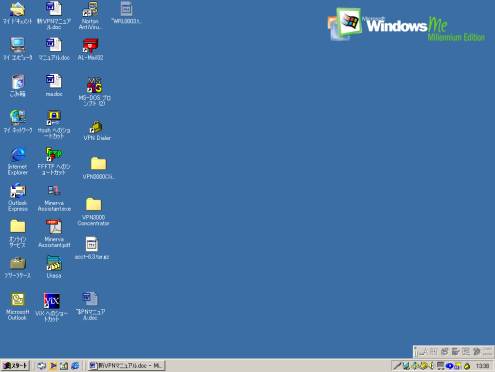
Task: Select the Uraga desktop icon
Action: click(54, 267)
